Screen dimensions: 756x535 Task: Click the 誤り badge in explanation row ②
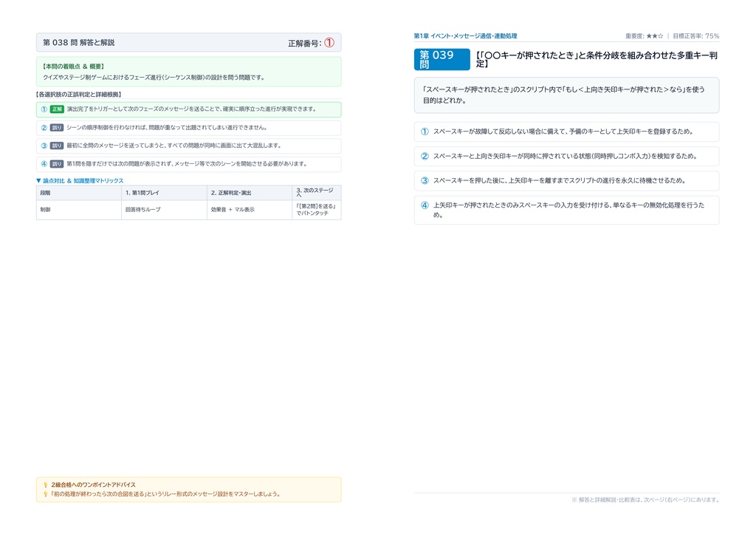click(x=57, y=128)
